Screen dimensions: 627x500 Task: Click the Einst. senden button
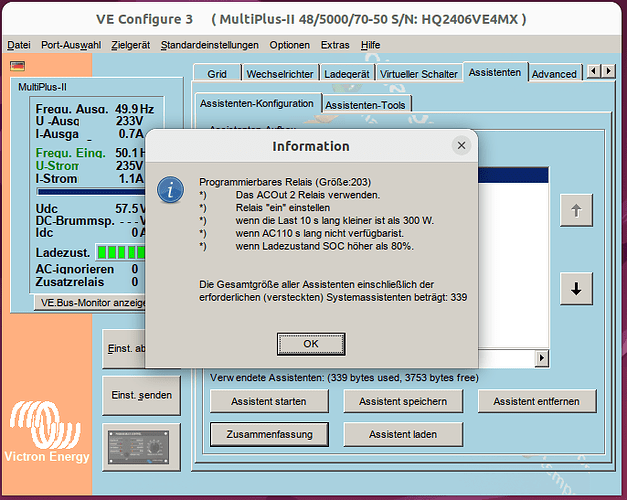[x=142, y=395]
